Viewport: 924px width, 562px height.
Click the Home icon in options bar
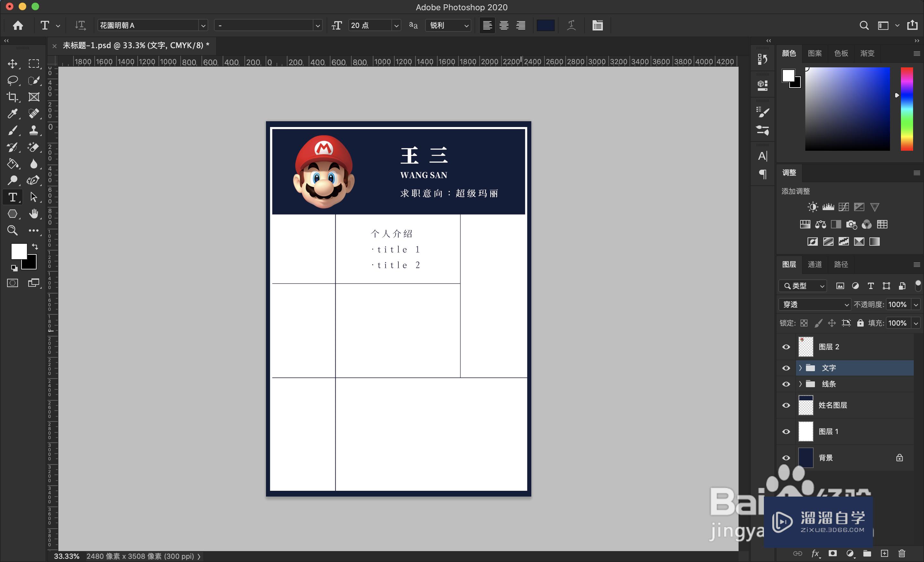(18, 25)
